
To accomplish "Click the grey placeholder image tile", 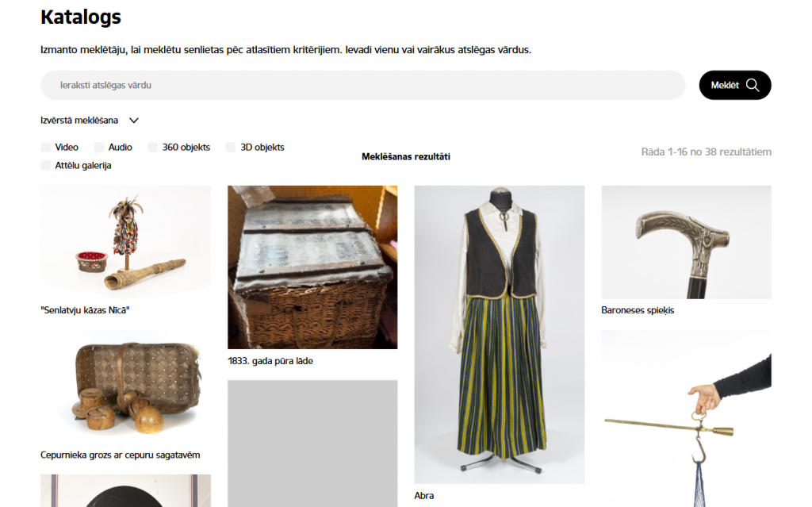I will (x=312, y=443).
